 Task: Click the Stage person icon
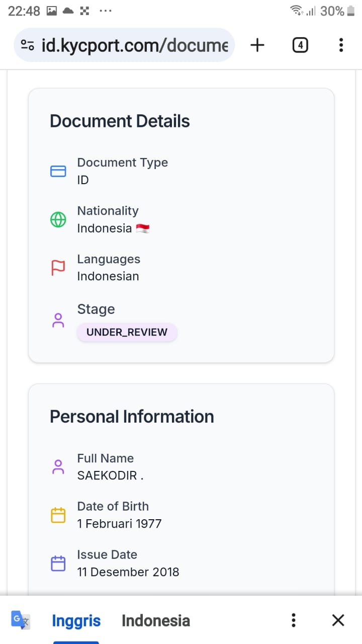click(58, 320)
